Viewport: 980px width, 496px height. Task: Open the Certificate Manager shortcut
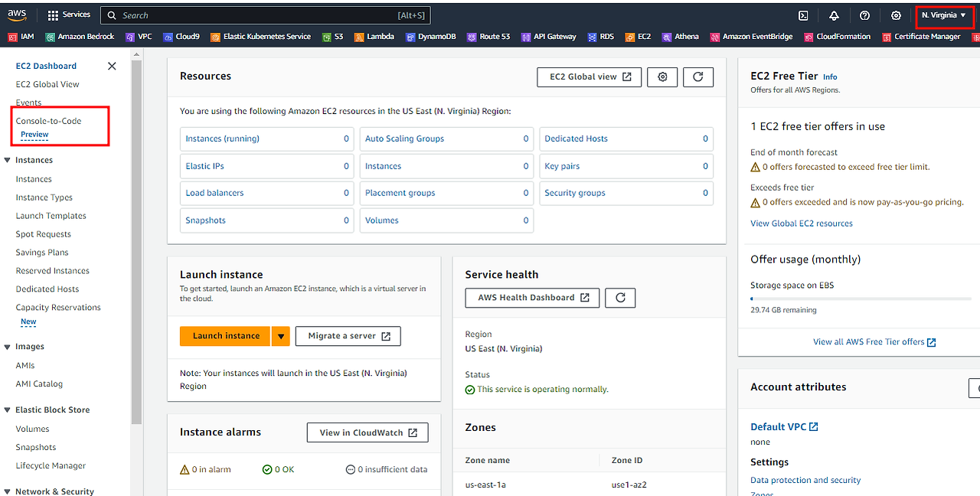pyautogui.click(x=921, y=37)
